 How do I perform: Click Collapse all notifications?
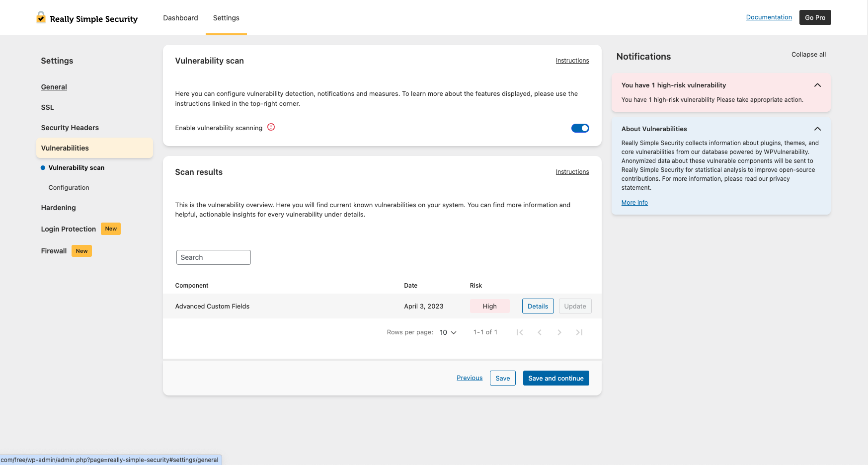[808, 55]
